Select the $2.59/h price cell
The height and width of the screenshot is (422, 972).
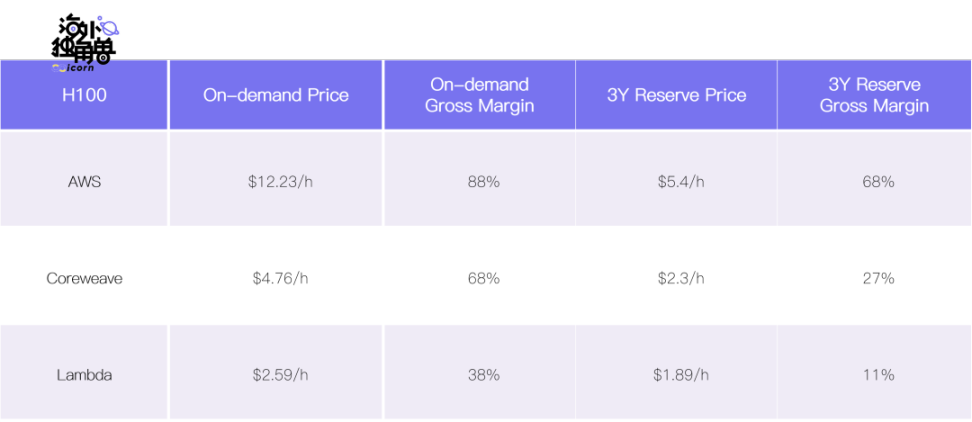pos(276,375)
